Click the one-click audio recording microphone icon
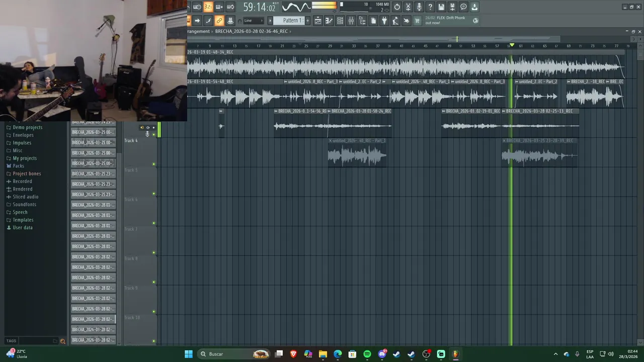The image size is (644, 362). (x=419, y=7)
